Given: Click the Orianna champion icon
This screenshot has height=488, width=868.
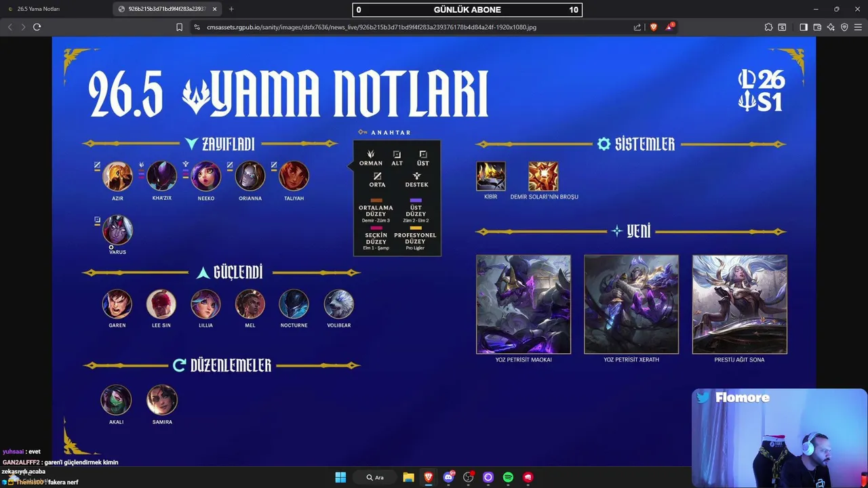Looking at the screenshot, I should [250, 176].
